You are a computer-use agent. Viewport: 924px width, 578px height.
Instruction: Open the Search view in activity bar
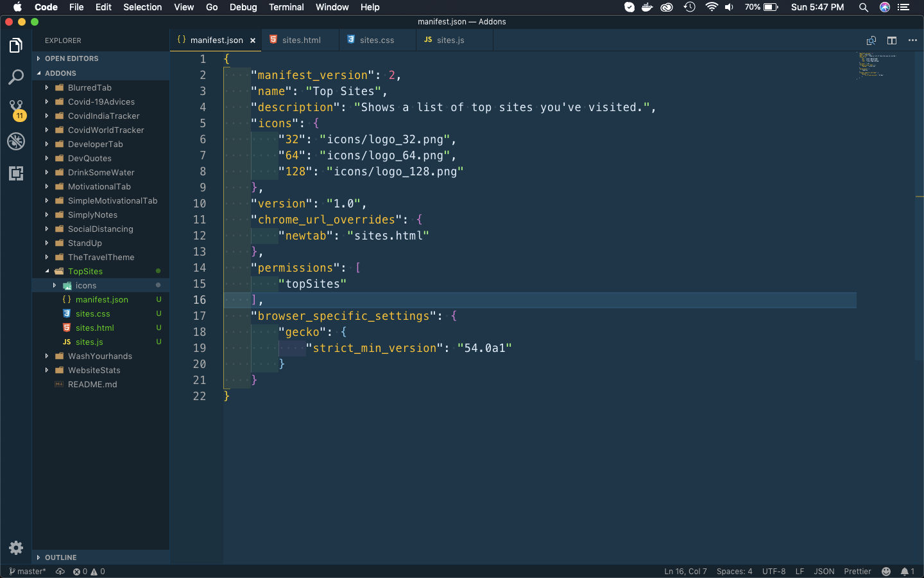click(16, 78)
